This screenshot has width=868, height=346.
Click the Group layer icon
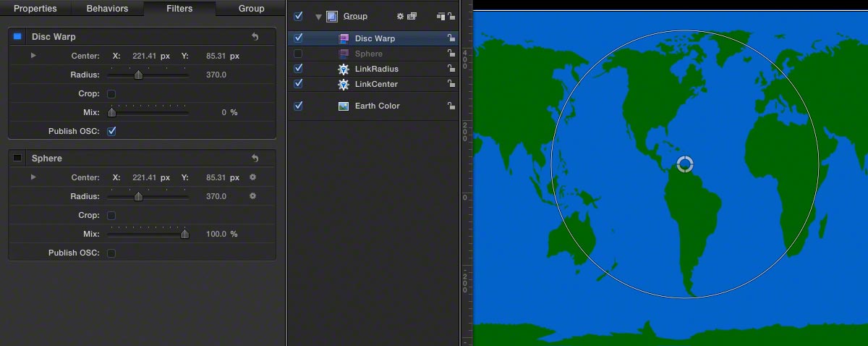click(331, 16)
